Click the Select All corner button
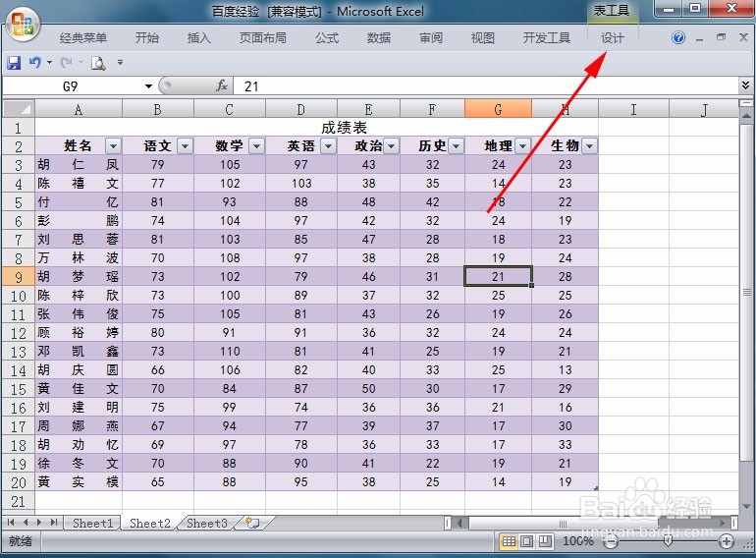The width and height of the screenshot is (756, 558). coord(19,109)
